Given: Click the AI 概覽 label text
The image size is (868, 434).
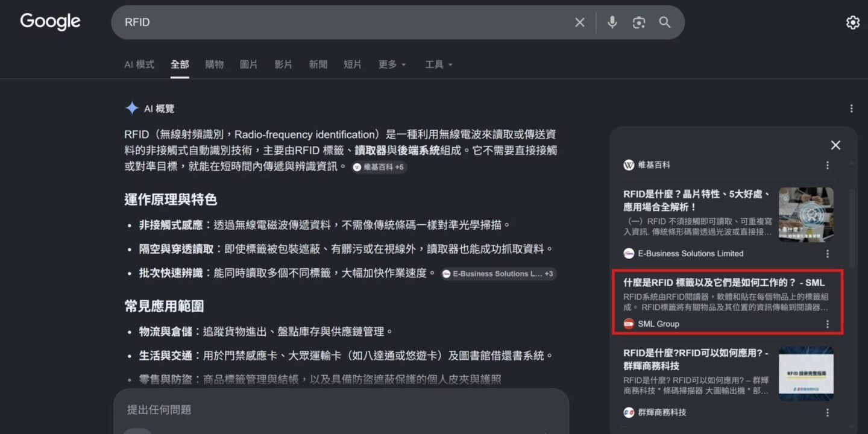Looking at the screenshot, I should [159, 108].
